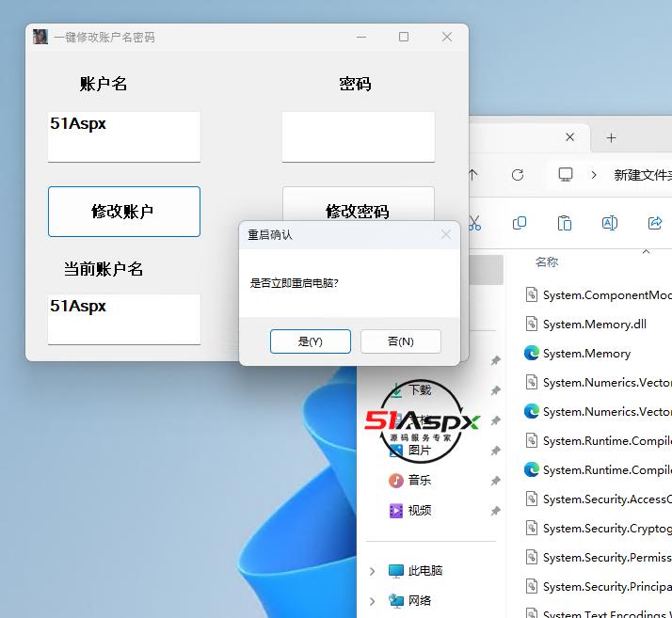Click the Cut scissors icon
The width and height of the screenshot is (672, 618).
click(x=474, y=223)
